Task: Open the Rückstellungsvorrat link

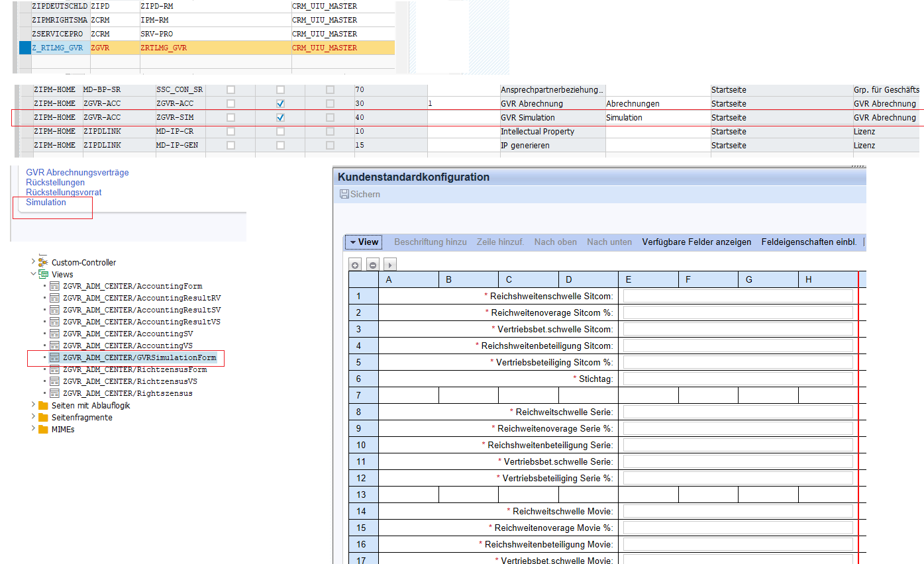Action: coord(64,193)
